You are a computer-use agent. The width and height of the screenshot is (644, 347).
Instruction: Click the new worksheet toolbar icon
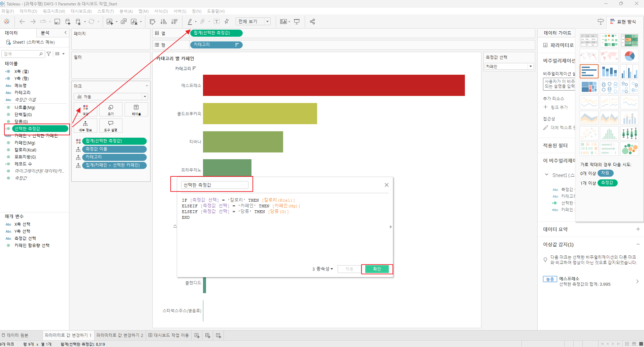click(x=110, y=22)
